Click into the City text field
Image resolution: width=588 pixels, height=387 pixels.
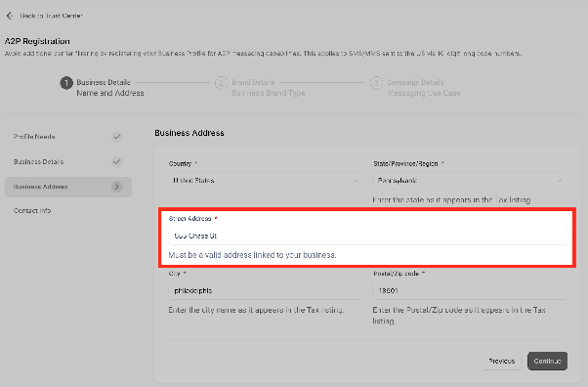pos(265,291)
